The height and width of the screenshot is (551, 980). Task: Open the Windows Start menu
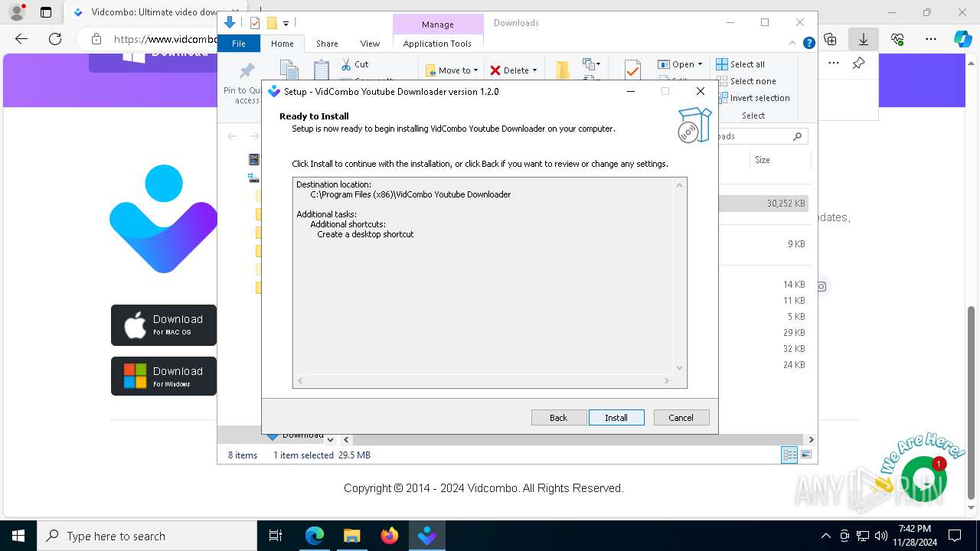pyautogui.click(x=18, y=536)
